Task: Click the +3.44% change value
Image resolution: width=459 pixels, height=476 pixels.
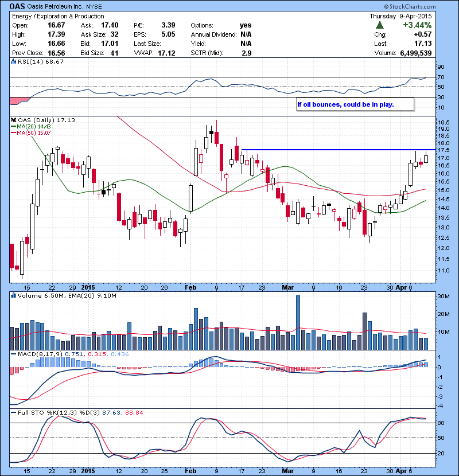Action: (417, 25)
